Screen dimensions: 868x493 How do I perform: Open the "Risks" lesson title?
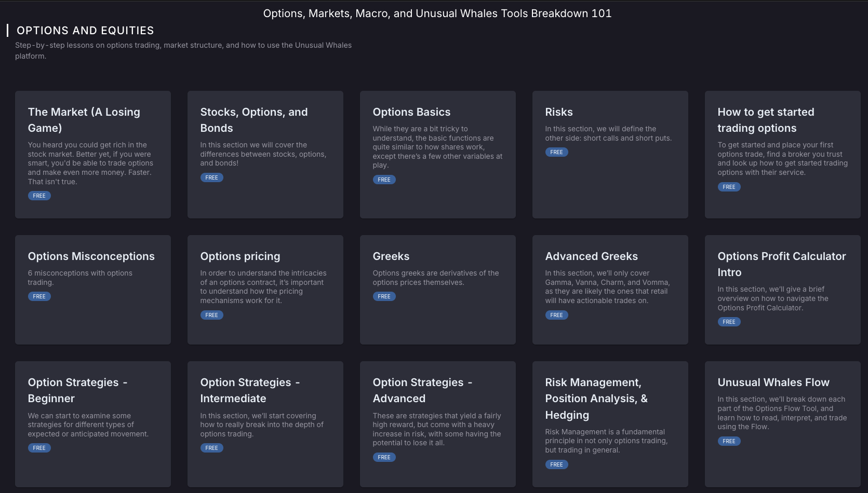(559, 112)
